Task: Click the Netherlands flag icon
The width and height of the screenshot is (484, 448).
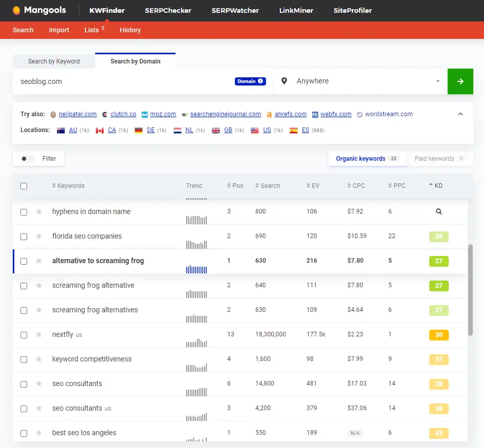Action: (x=177, y=131)
